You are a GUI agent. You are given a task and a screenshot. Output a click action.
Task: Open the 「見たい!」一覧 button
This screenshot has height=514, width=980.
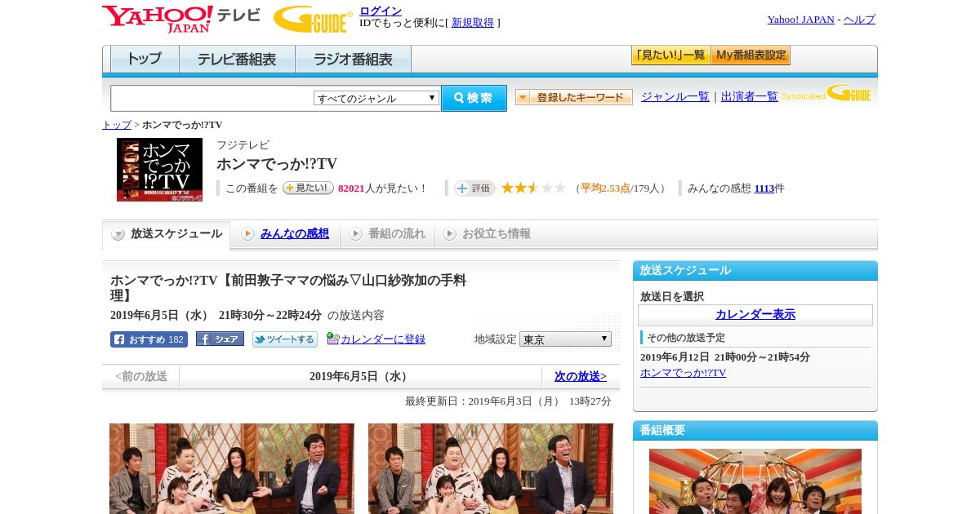(670, 55)
